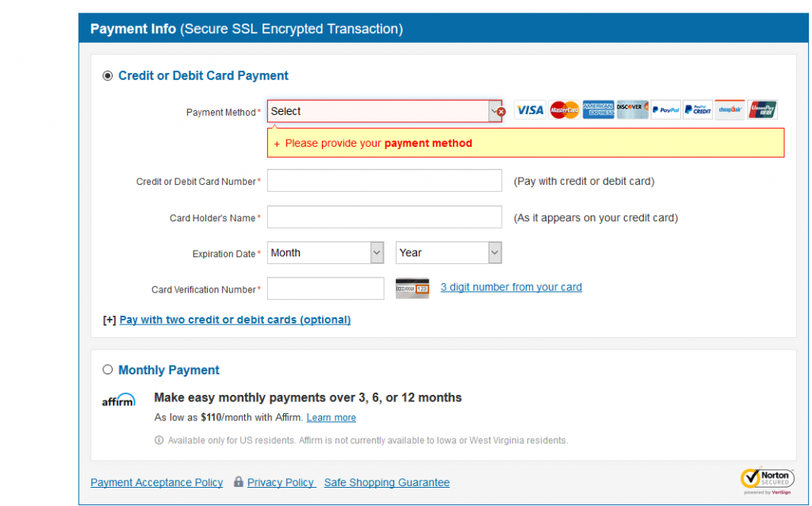This screenshot has height=506, width=812.
Task: Click the PayPal logo
Action: point(666,110)
